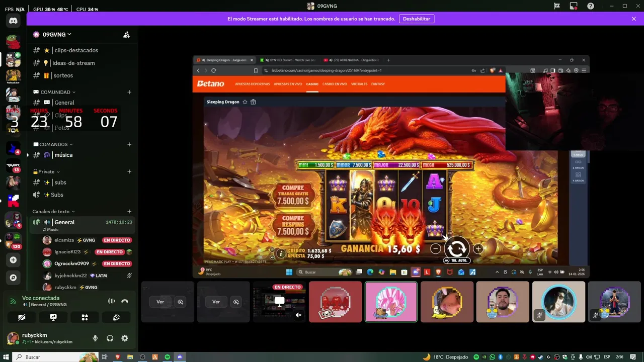644x362 pixels.
Task: Open CASINO EN VIVO tab on Betano
Action: (x=335, y=84)
